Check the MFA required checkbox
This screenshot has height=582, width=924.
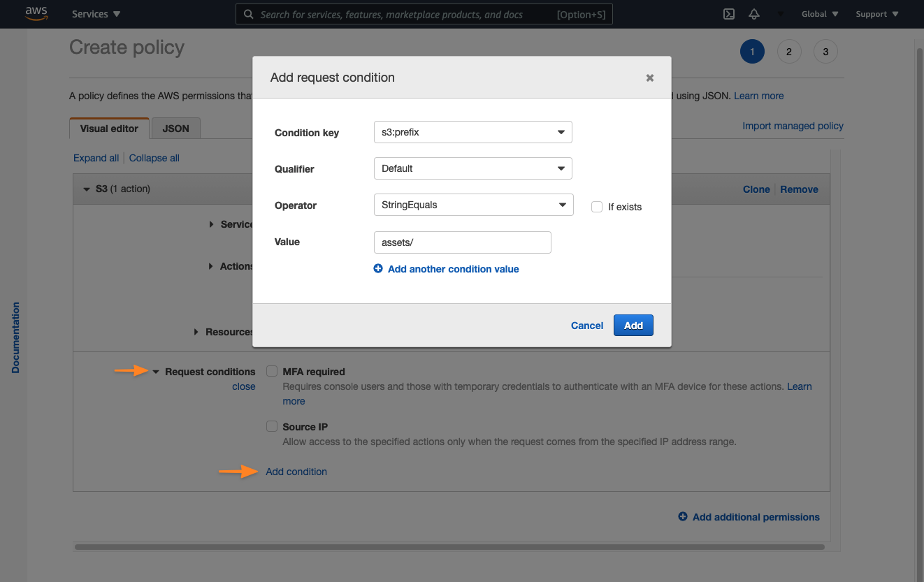pos(271,371)
